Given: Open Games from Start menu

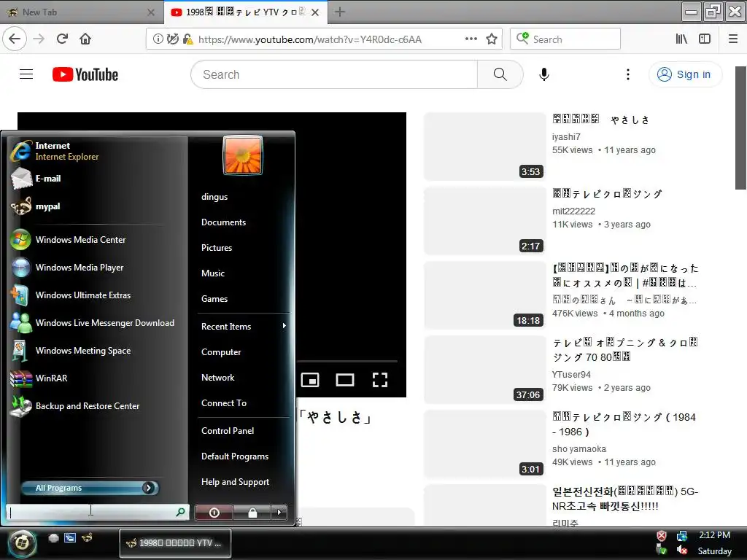Looking at the screenshot, I should point(214,299).
